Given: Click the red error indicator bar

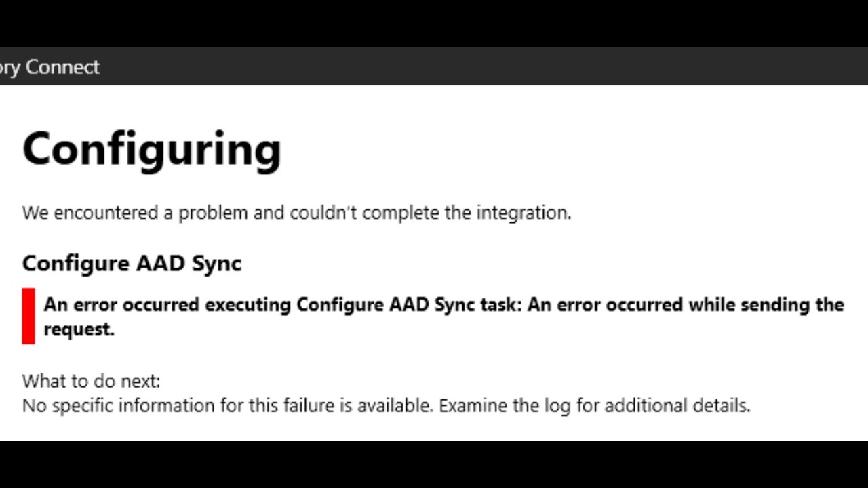Looking at the screenshot, I should (28, 316).
